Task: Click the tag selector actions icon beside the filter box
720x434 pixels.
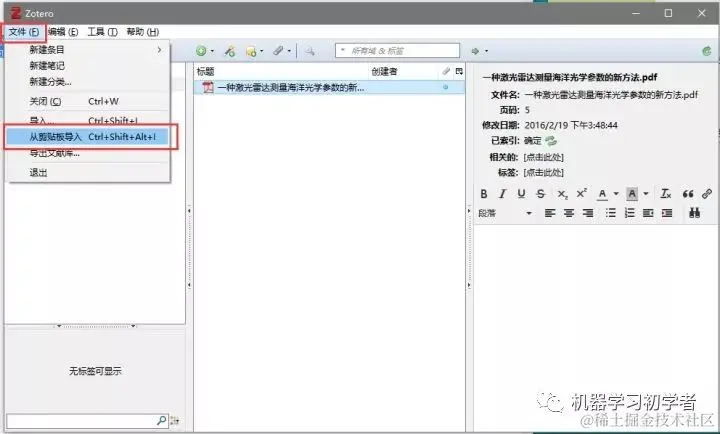Action: pos(175,421)
